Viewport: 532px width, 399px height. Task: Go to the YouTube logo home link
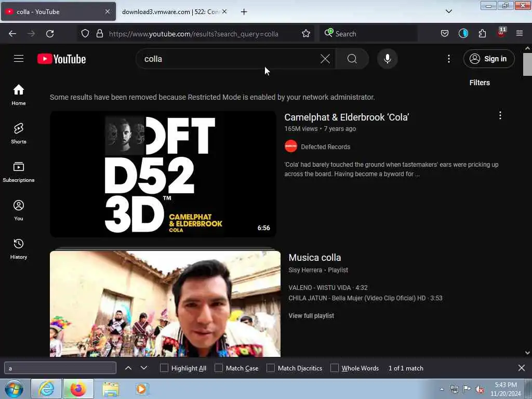61,59
